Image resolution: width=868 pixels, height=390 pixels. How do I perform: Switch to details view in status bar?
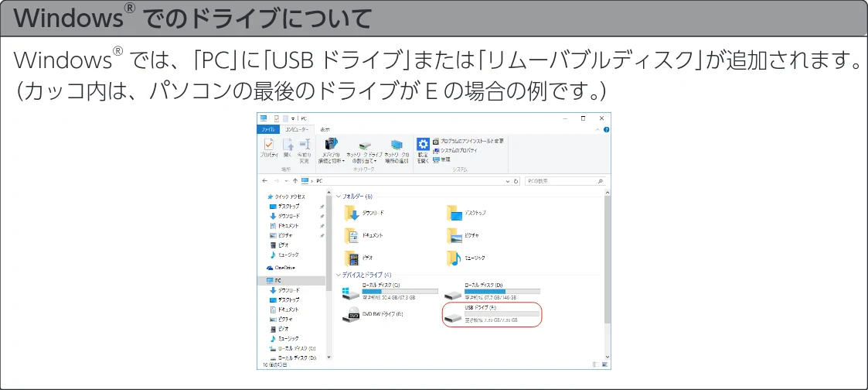pos(597,365)
